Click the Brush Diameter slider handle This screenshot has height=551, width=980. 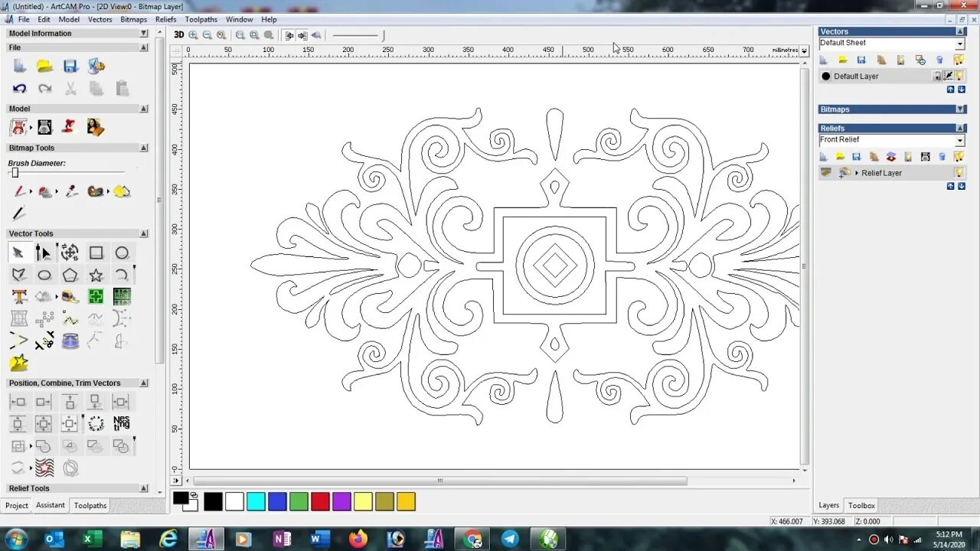coord(15,173)
